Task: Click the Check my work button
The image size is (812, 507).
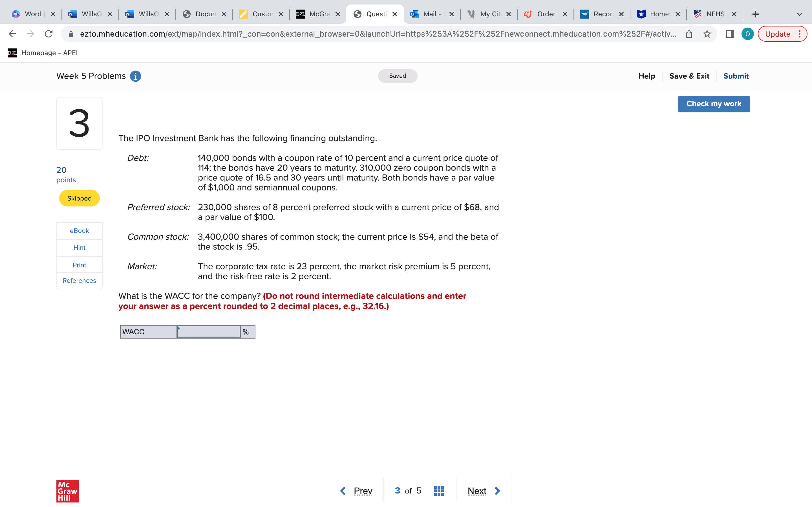Action: click(713, 104)
